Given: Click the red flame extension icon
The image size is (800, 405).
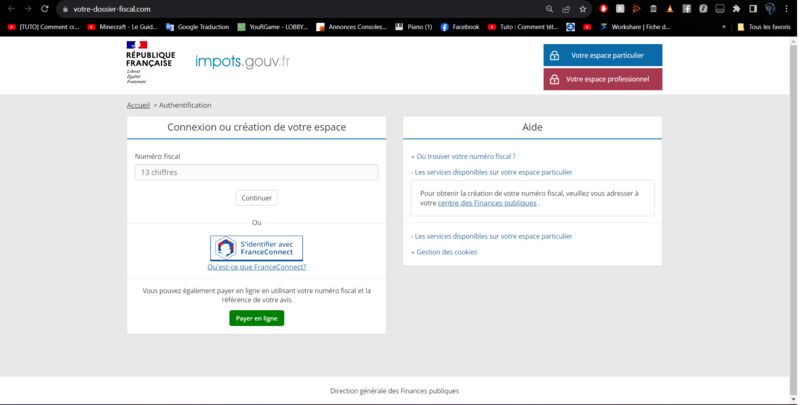Looking at the screenshot, I should (x=603, y=9).
